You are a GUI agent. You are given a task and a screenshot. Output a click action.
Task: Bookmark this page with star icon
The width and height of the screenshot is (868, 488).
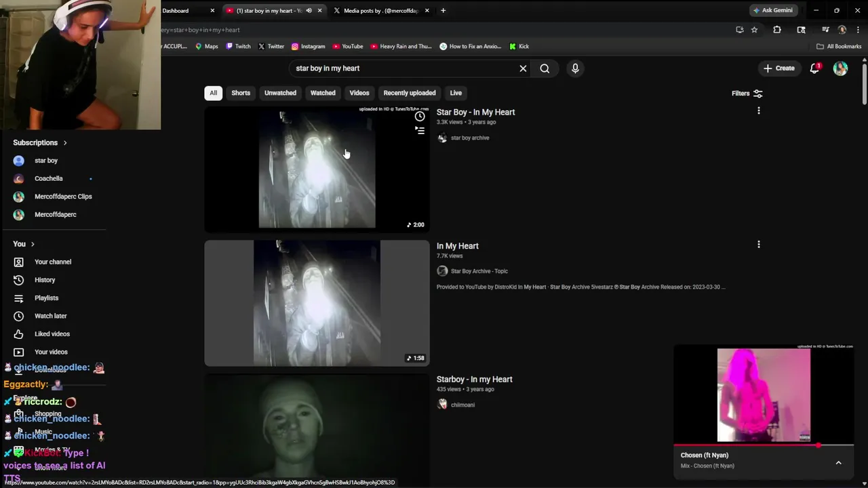coord(754,30)
